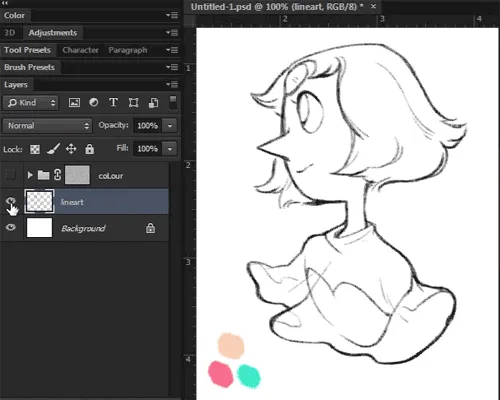This screenshot has width=500, height=400.
Task: Select the lineart layer thumbnail
Action: pyautogui.click(x=39, y=201)
